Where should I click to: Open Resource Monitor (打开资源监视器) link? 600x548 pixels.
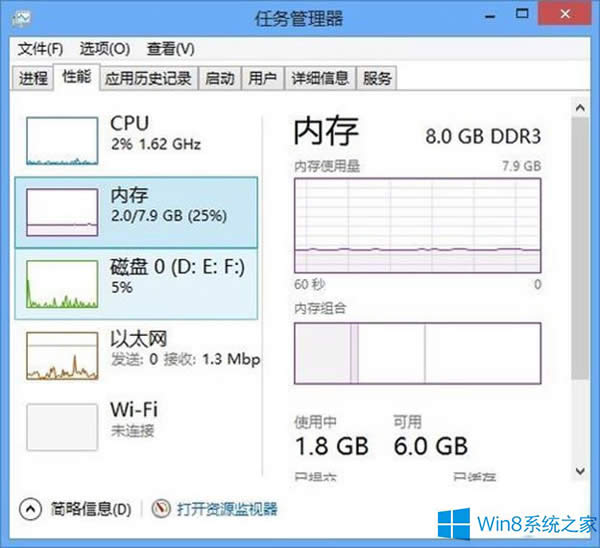coord(227,509)
